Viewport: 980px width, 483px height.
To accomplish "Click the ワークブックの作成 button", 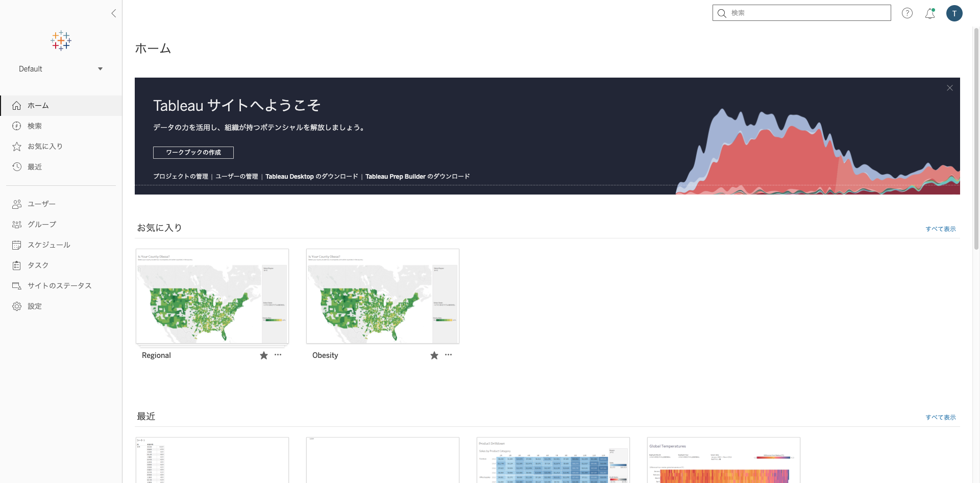I will point(193,152).
